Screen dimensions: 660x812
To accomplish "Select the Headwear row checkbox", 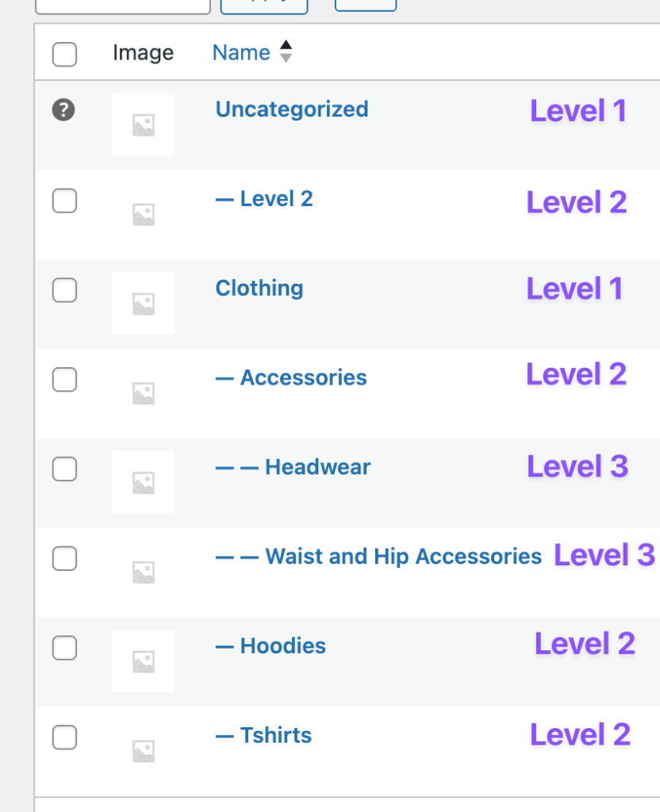I will tap(64, 469).
